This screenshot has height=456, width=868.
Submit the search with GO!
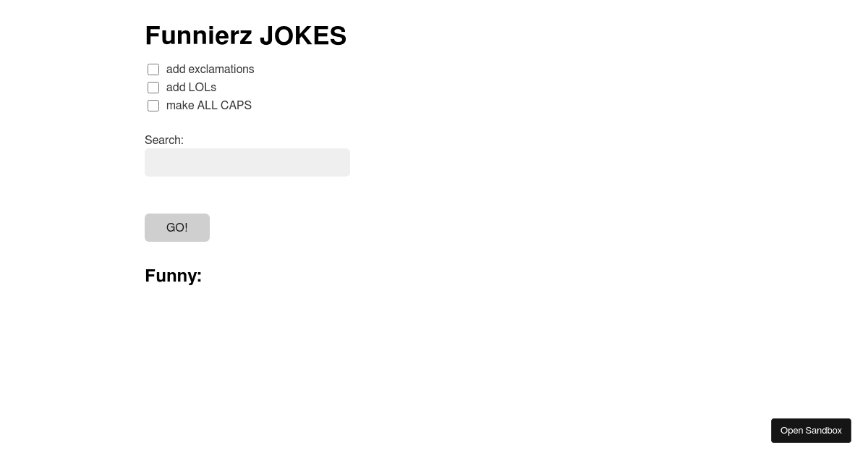tap(176, 227)
